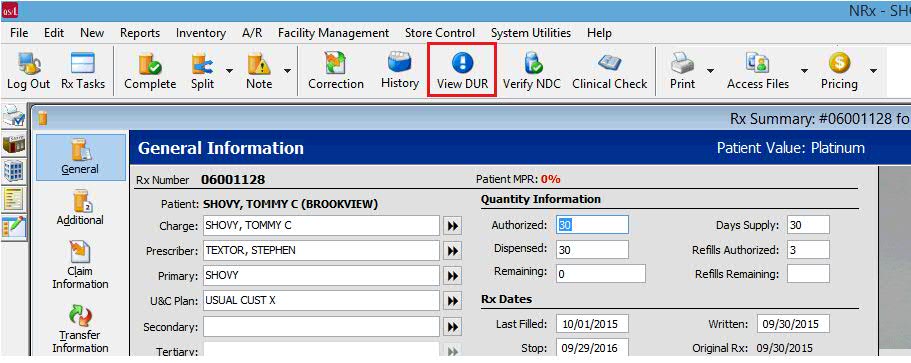Open the Facility Management menu
This screenshot has height=363, width=911.
[x=333, y=33]
